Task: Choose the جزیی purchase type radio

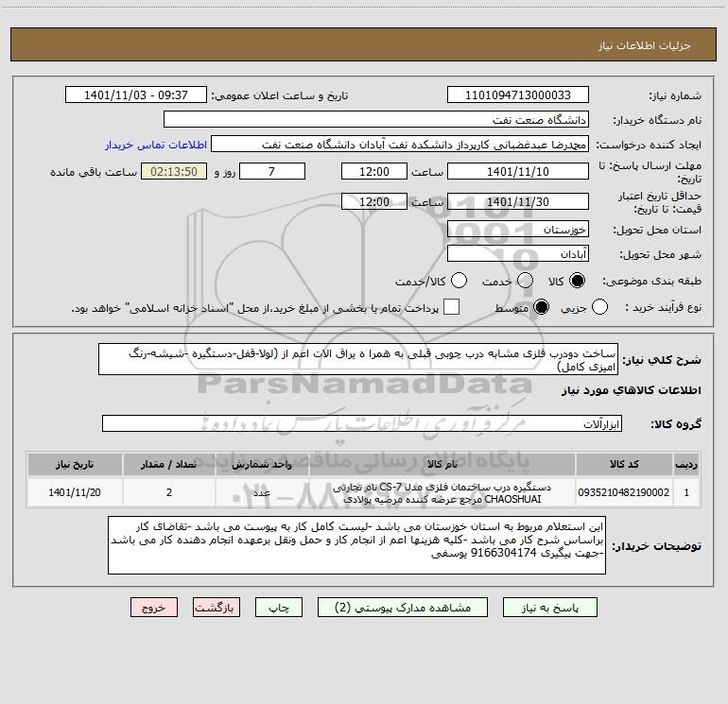Action: point(599,307)
